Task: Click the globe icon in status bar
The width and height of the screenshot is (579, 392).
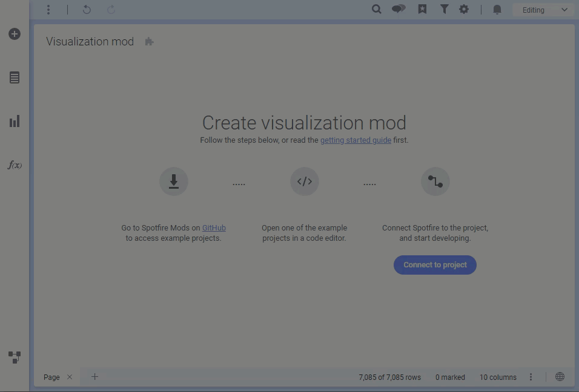Action: click(560, 376)
